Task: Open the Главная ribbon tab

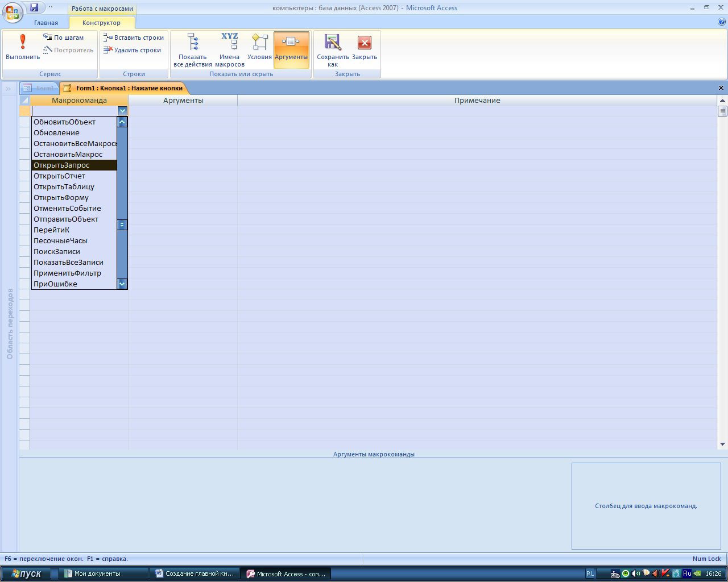Action: click(x=46, y=23)
